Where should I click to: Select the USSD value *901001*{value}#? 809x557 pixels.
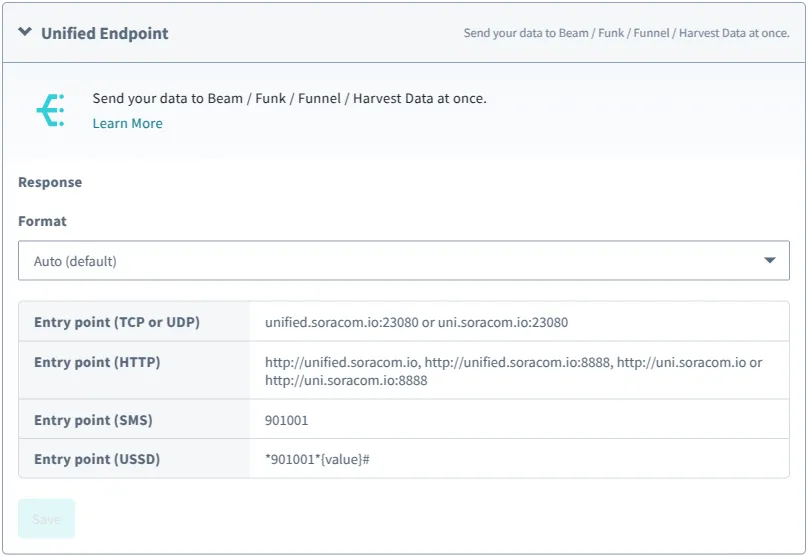point(317,459)
